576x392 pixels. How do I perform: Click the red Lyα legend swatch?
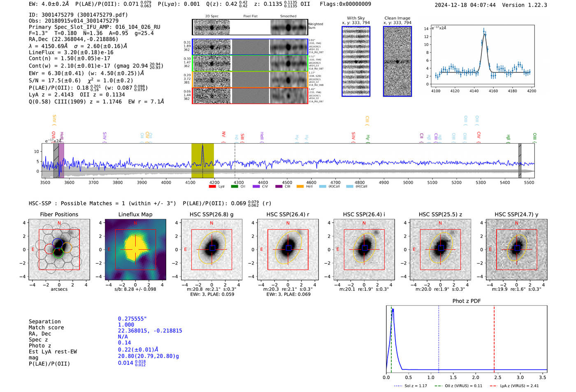[x=212, y=186]
